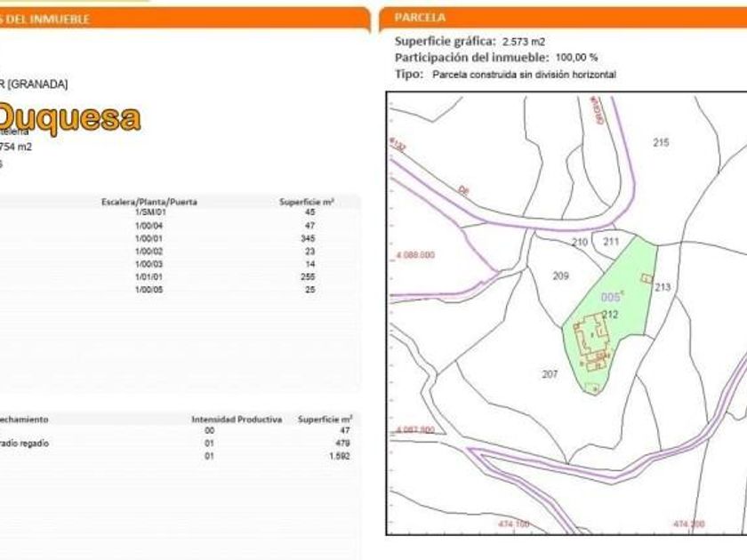Select parcel 209 on the map

(560, 276)
